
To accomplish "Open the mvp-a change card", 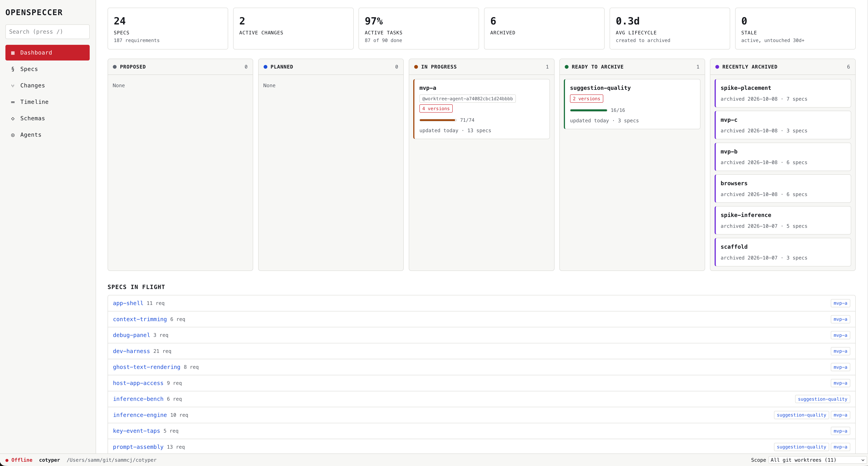I will click(x=481, y=109).
